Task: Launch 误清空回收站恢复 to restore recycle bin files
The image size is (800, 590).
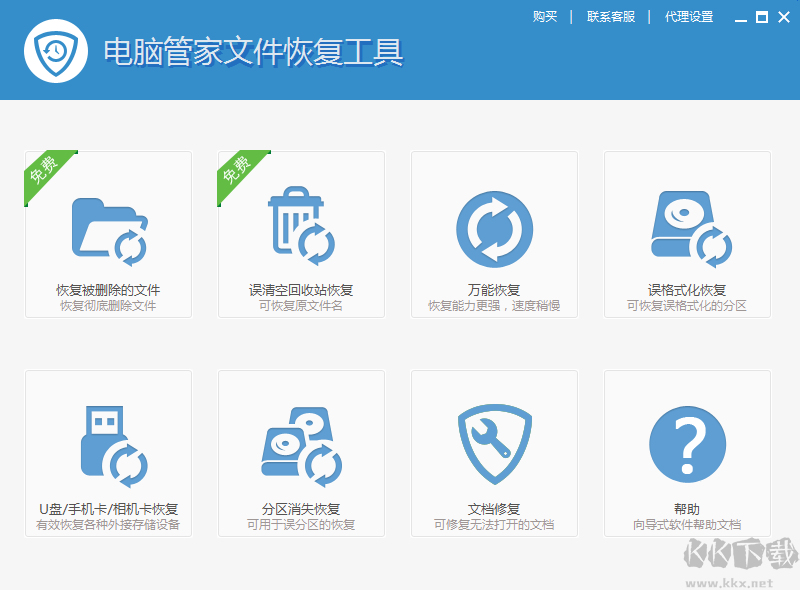Action: (x=300, y=230)
